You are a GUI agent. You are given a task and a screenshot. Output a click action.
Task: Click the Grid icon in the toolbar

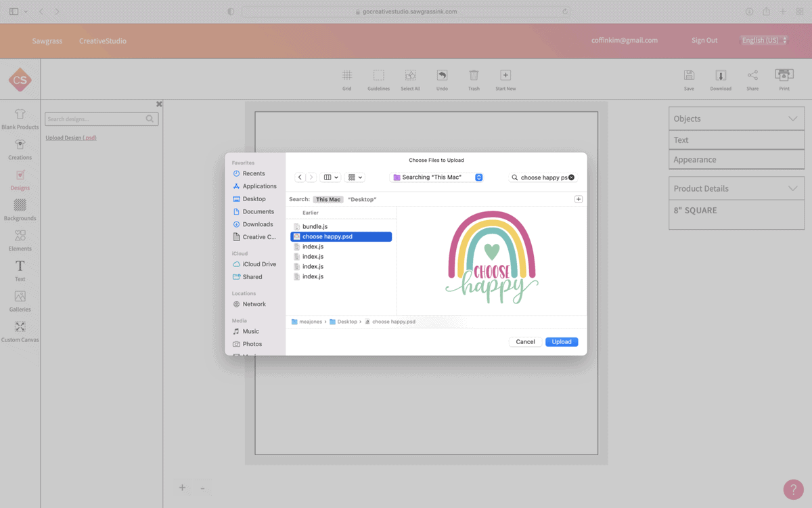point(346,76)
